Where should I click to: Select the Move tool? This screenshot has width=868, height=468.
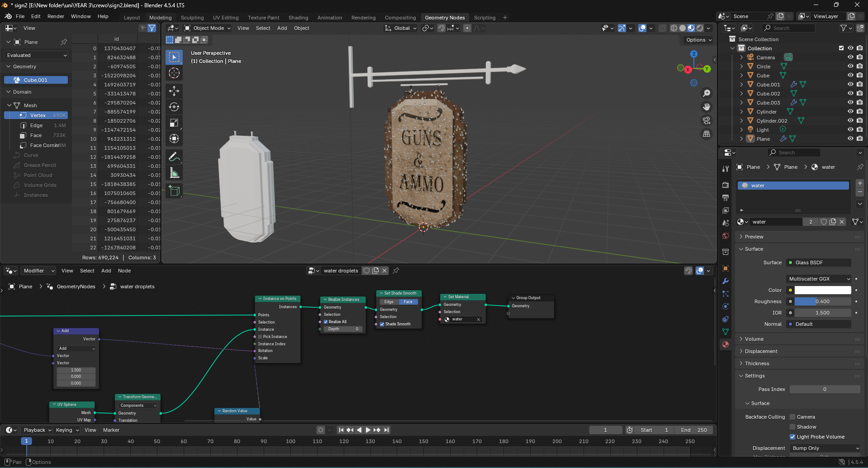174,91
